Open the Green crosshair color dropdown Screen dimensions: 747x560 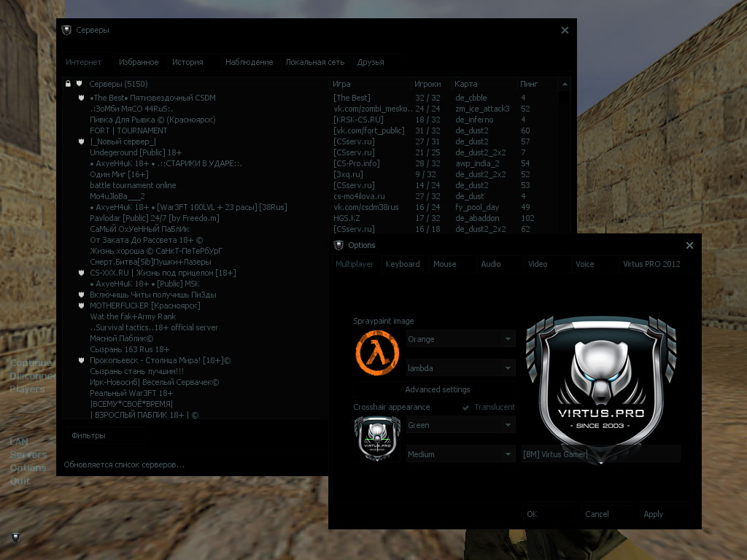pyautogui.click(x=461, y=425)
